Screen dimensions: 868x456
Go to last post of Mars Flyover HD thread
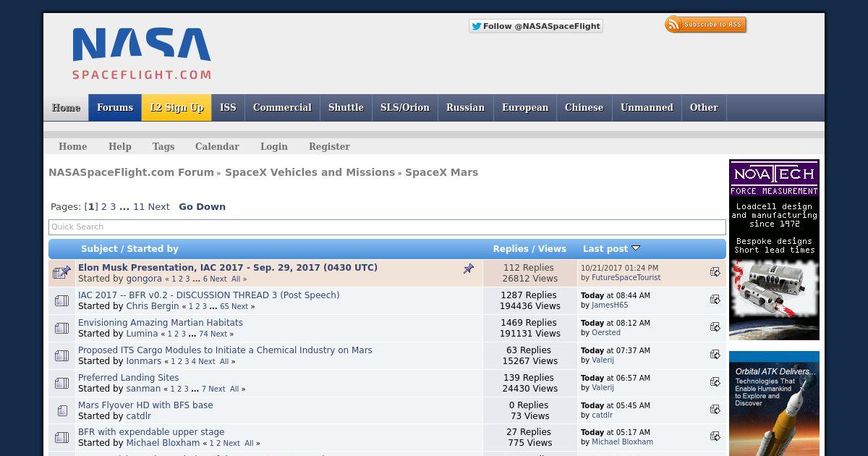715,410
